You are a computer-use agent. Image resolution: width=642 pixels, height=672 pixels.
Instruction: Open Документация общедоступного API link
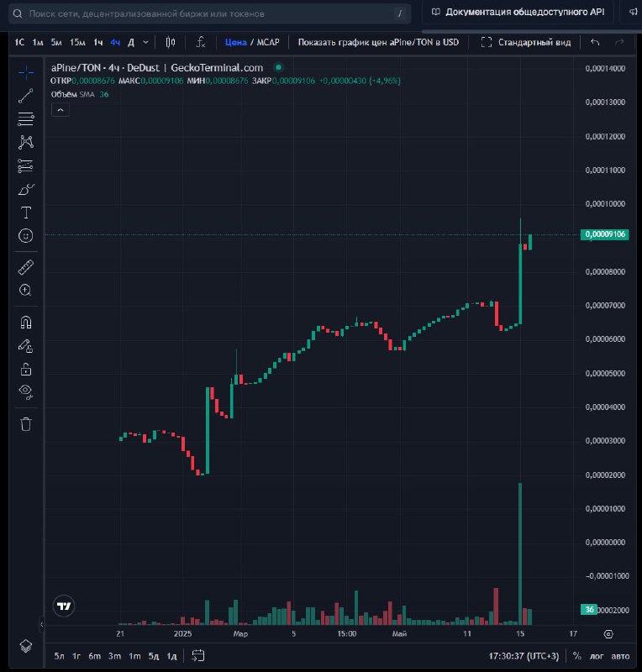coord(518,13)
